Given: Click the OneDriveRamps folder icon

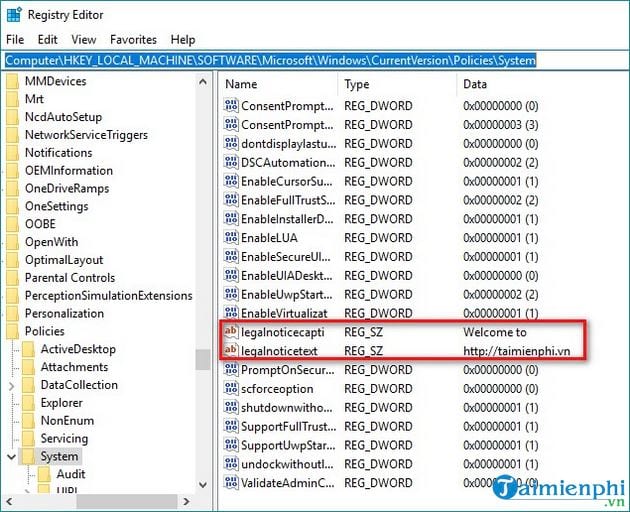Looking at the screenshot, I should click(x=12, y=188).
